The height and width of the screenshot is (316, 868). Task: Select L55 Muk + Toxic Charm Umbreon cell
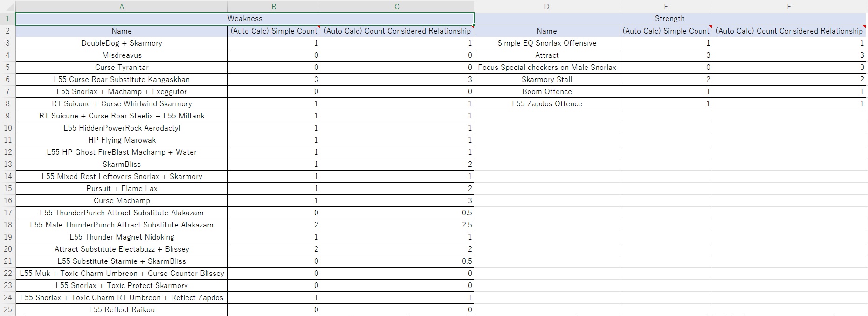click(x=122, y=273)
